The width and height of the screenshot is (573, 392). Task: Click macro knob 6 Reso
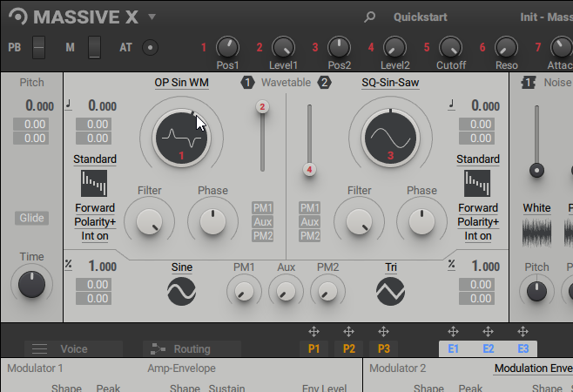(506, 48)
